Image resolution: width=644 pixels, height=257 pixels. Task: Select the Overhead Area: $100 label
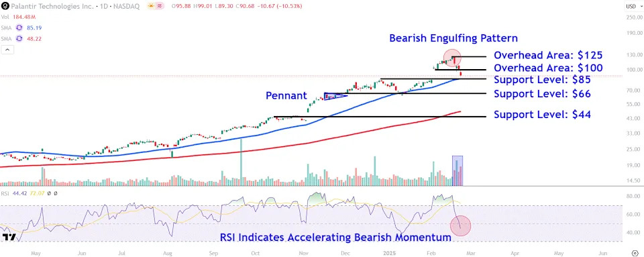tap(548, 68)
